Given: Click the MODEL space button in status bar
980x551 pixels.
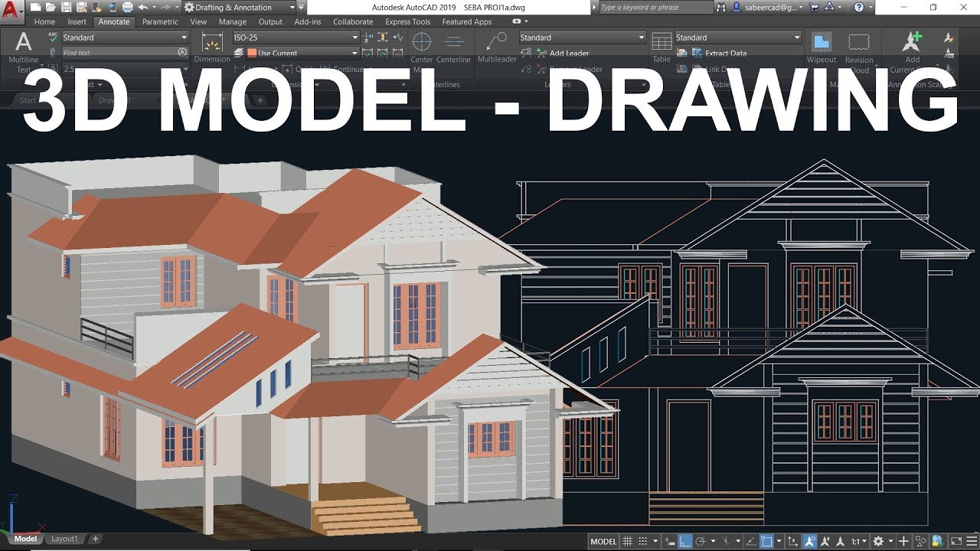Looking at the screenshot, I should pos(603,541).
